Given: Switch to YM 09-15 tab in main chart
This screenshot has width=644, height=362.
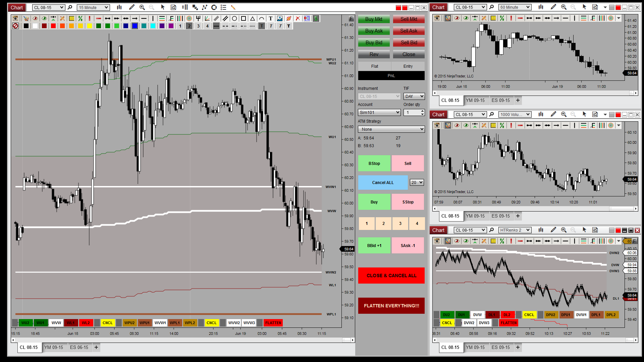Looking at the screenshot, I should tap(54, 348).
